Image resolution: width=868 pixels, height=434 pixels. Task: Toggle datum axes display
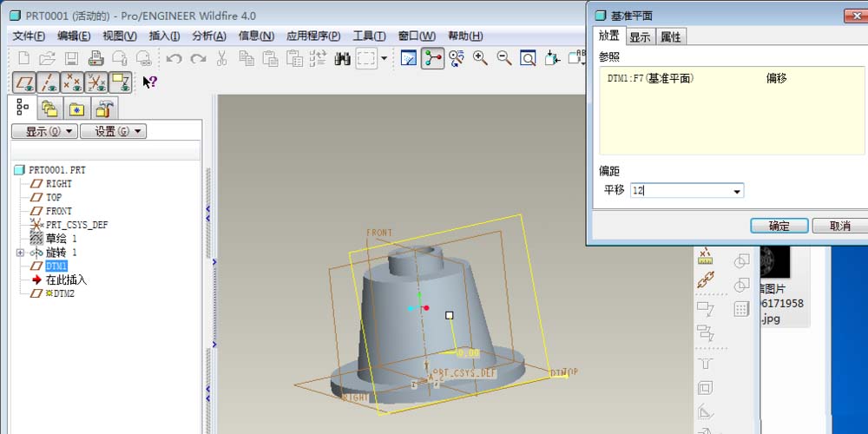pos(48,82)
